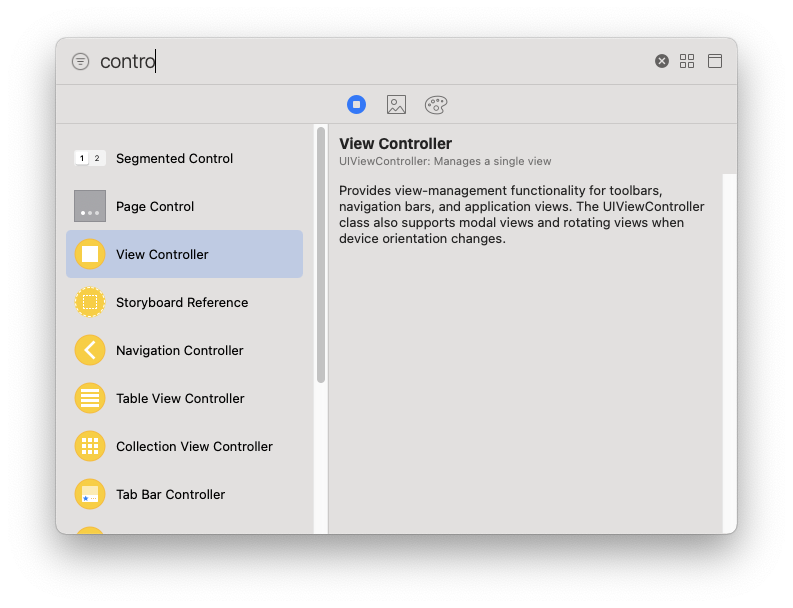
Task: Click the "View Controller" detail heading
Action: pyautogui.click(x=395, y=144)
